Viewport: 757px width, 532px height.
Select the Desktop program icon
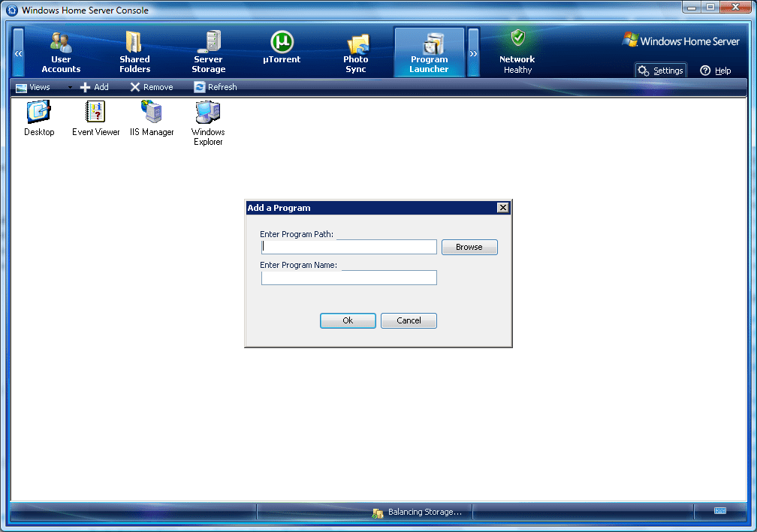click(x=39, y=118)
